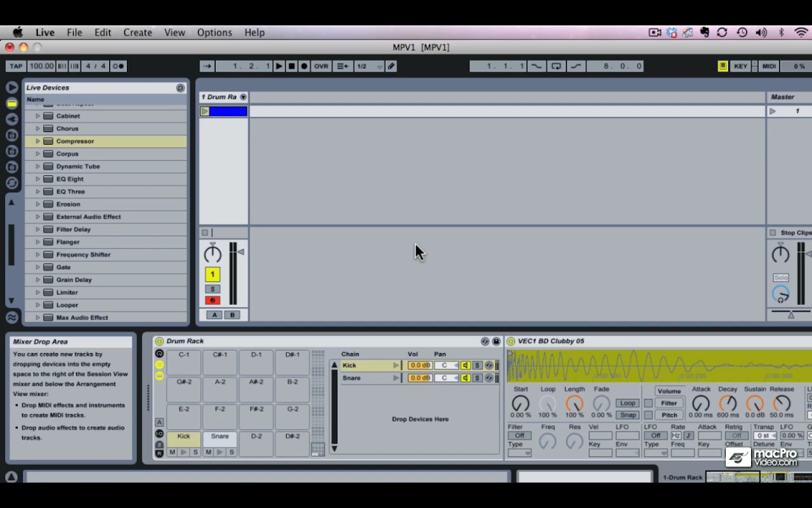Toggle the arrangement Loop switch
Screen dimensions: 812x508
[x=556, y=66]
